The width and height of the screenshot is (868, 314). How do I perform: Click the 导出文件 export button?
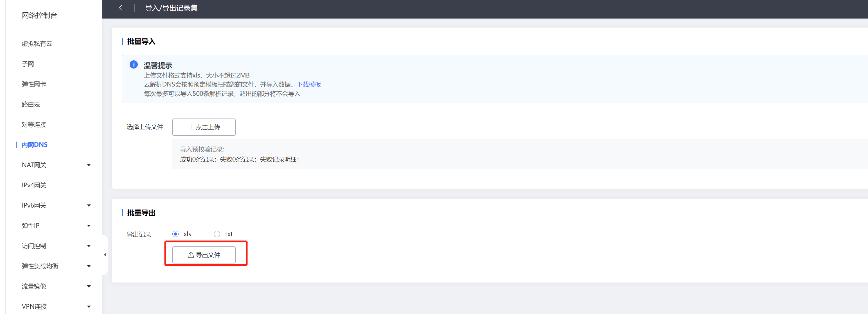pyautogui.click(x=204, y=255)
